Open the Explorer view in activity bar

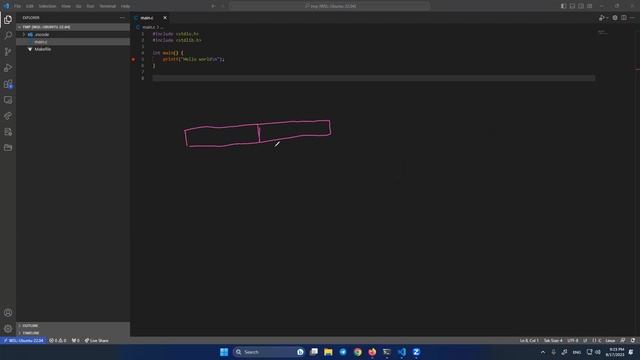pyautogui.click(x=8, y=20)
